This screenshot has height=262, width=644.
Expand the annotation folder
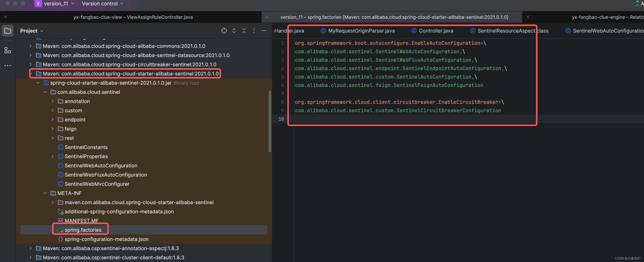click(52, 101)
